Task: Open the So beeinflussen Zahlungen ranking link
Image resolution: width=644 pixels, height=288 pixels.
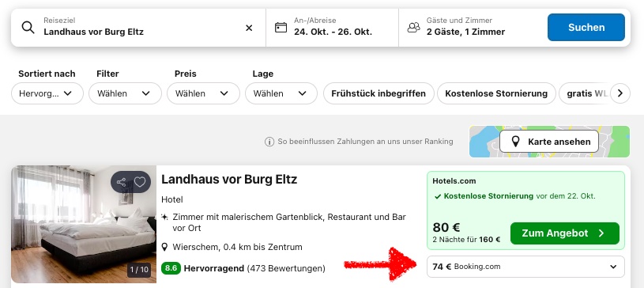Action: tap(365, 142)
